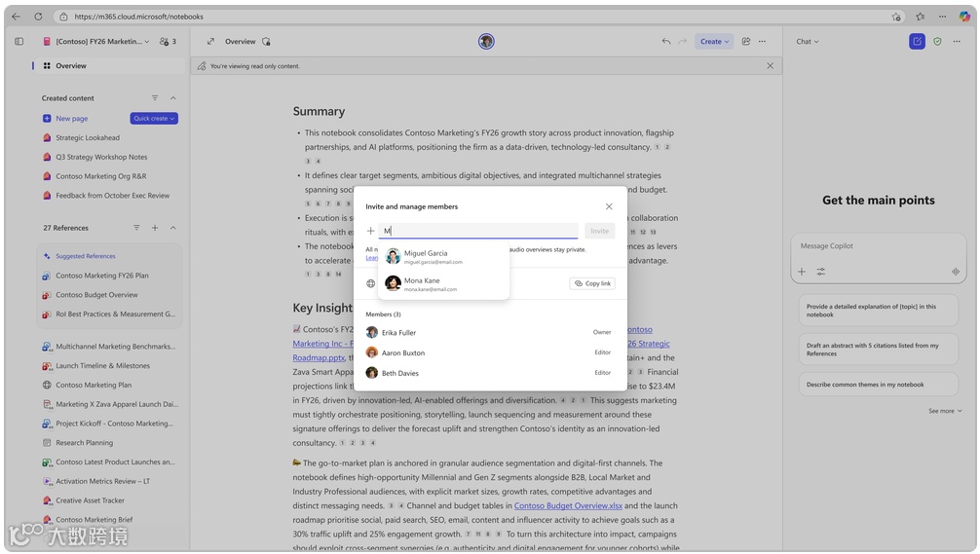Open the Creative Asset Tracker reference
The image size is (980, 554).
tap(90, 500)
